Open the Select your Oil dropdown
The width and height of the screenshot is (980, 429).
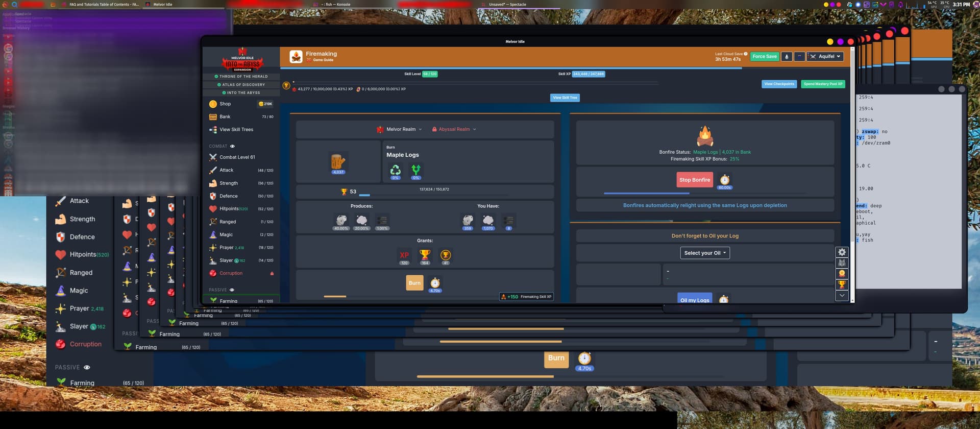(x=705, y=253)
